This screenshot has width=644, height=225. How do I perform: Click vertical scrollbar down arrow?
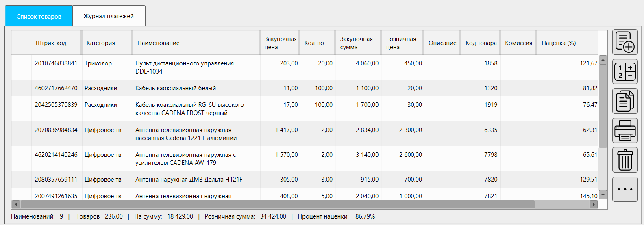603,195
